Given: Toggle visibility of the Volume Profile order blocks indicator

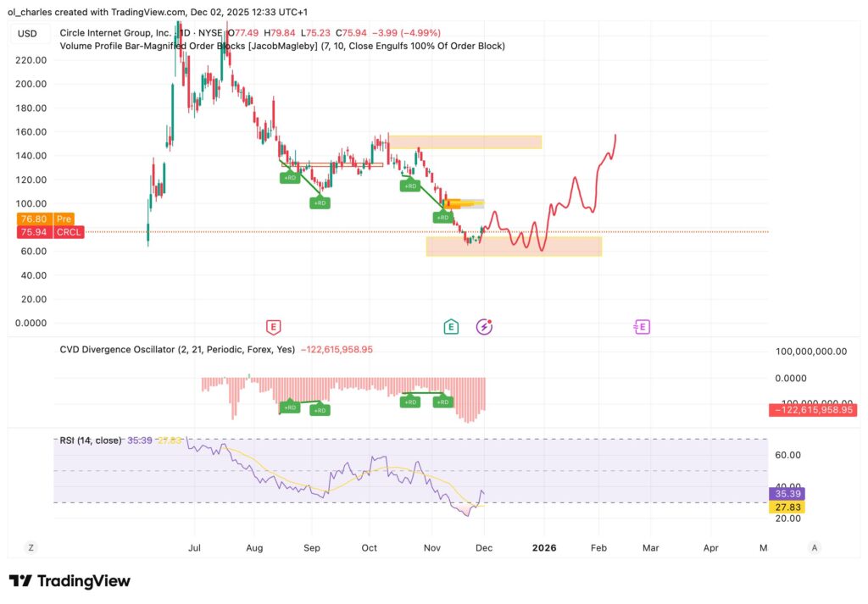Looking at the screenshot, I should (x=280, y=46).
